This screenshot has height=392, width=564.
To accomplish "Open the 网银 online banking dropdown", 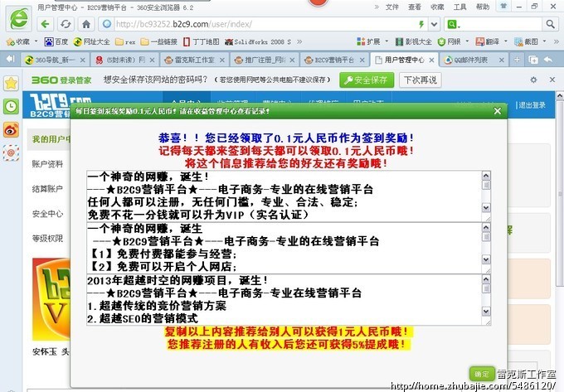I will click(x=453, y=41).
